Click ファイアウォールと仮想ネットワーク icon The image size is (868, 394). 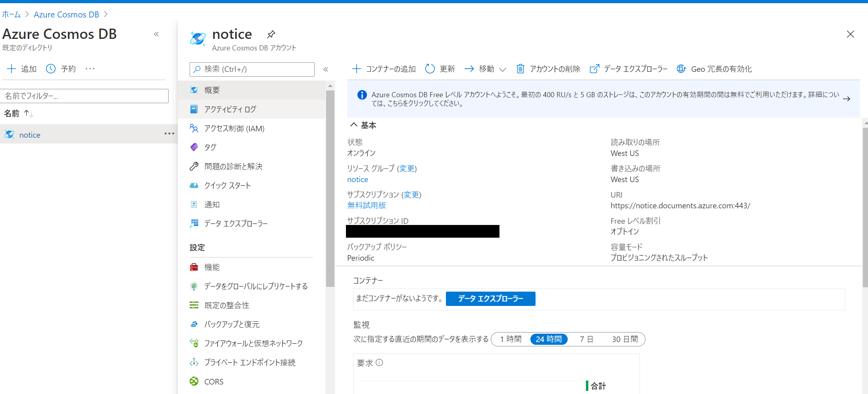(x=194, y=343)
